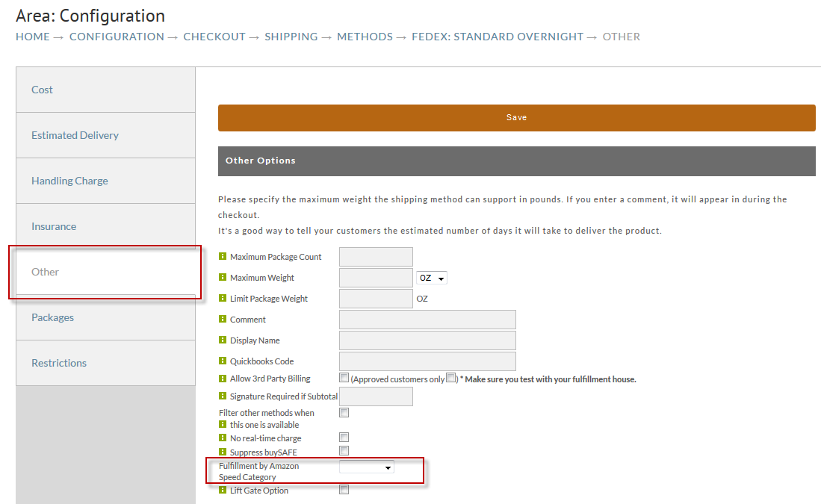Enable the No real-time charge checkbox
Viewport: 821px width, 504px height.
tap(344, 437)
